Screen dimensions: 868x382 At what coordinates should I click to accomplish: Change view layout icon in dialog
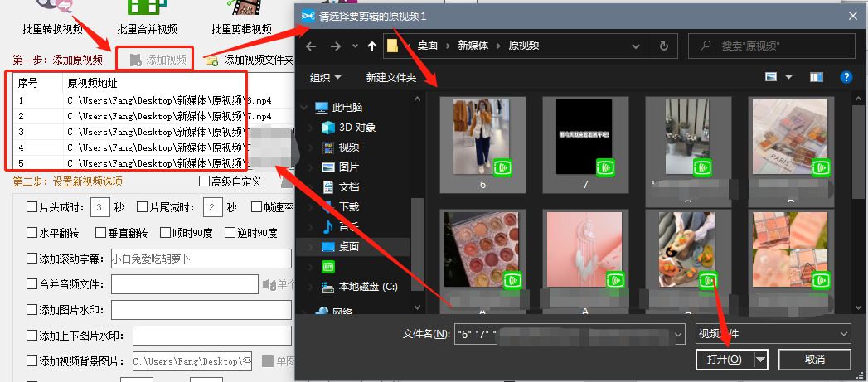771,77
